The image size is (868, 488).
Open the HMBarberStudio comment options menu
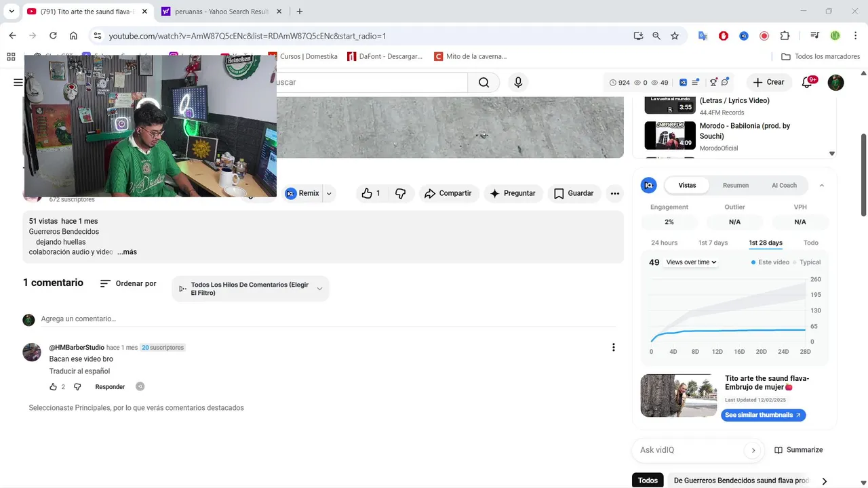pos(614,348)
